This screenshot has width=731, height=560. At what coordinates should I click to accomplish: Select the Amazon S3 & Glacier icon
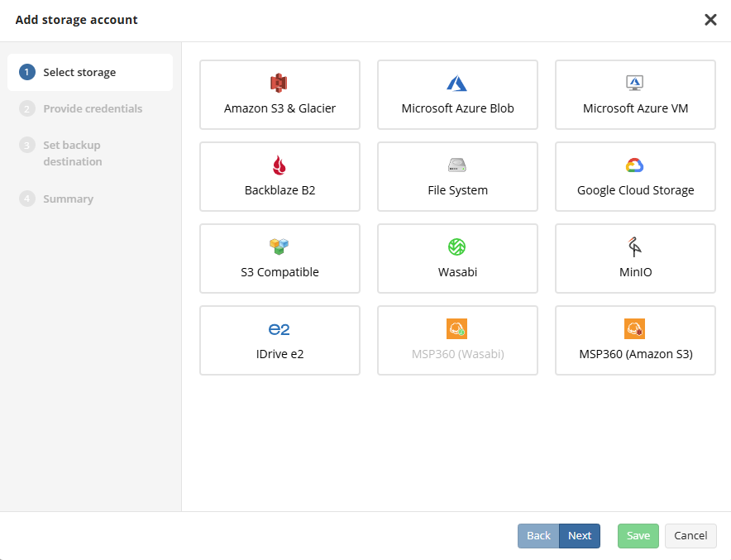click(279, 83)
